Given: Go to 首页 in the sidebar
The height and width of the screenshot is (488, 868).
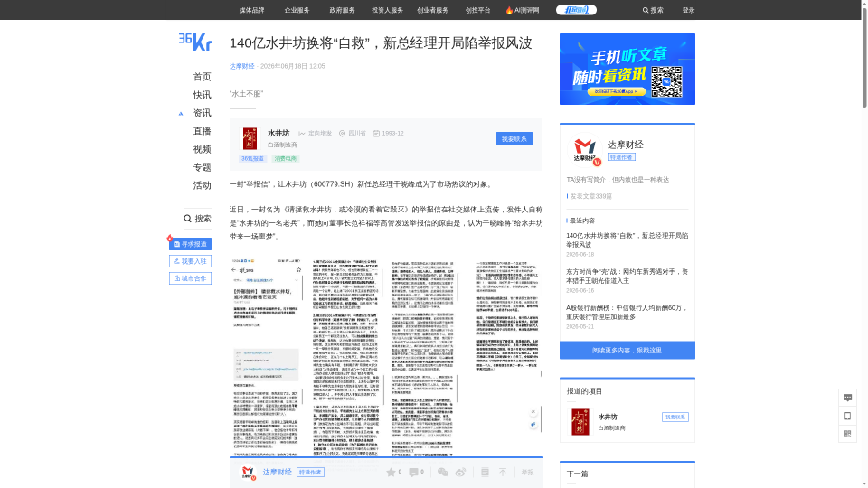Looking at the screenshot, I should [202, 77].
